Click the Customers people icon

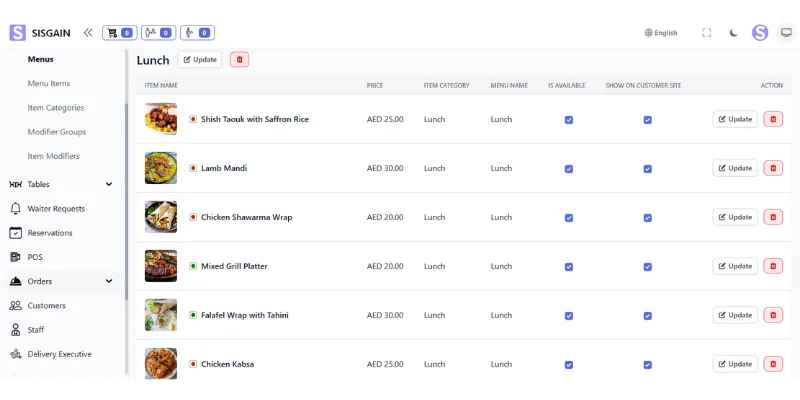pos(16,306)
